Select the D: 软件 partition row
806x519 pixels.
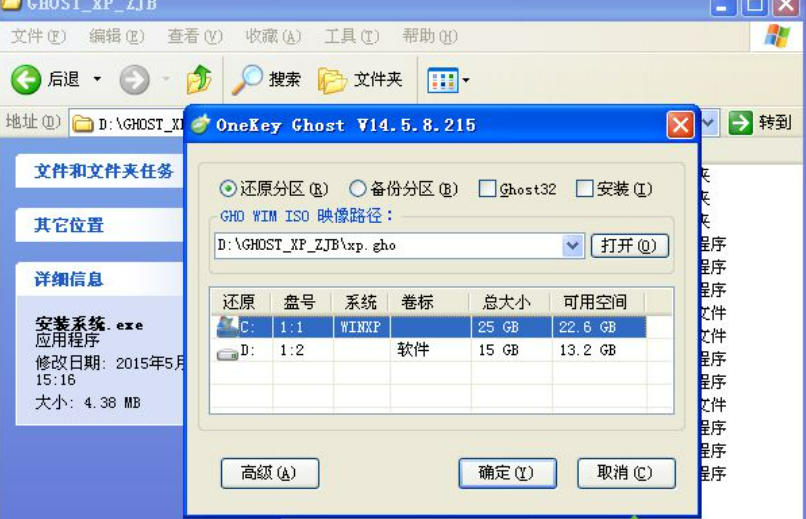pos(431,350)
